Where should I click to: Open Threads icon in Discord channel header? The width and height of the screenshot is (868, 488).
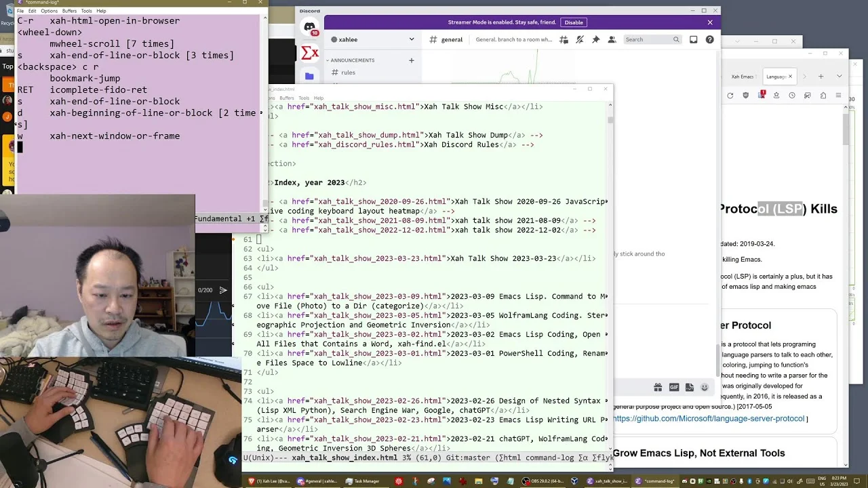564,40
